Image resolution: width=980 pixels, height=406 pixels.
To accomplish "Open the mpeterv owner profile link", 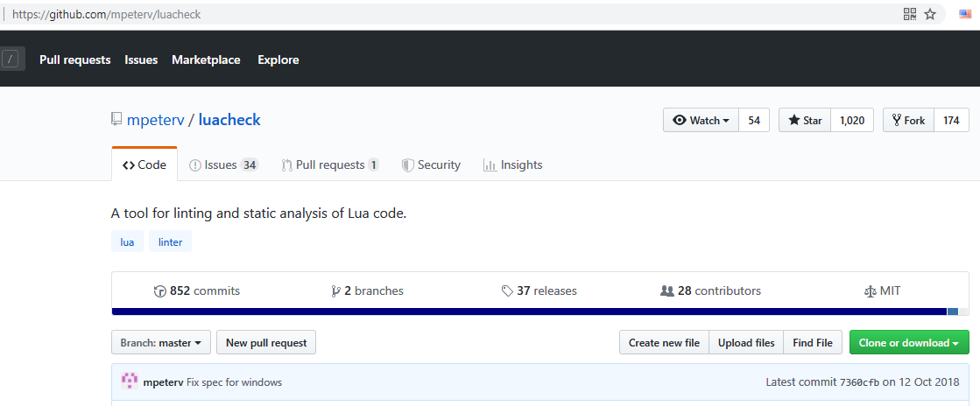I will tap(156, 120).
